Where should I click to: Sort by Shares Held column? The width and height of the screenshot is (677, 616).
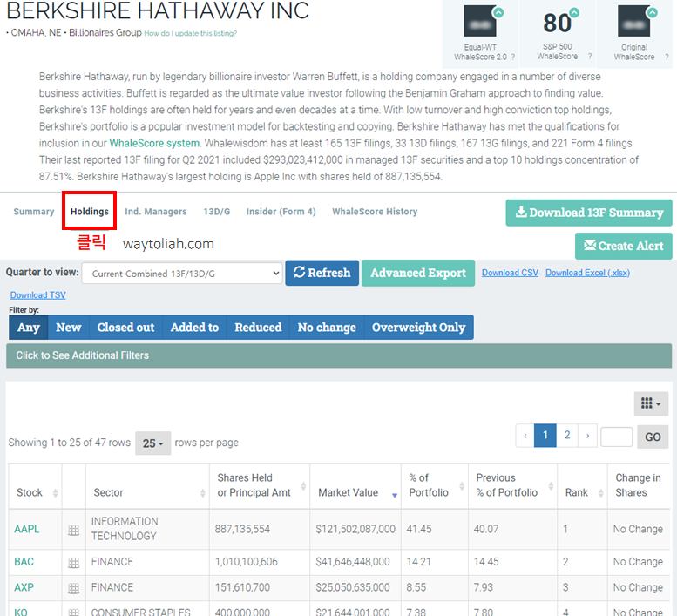pos(260,486)
